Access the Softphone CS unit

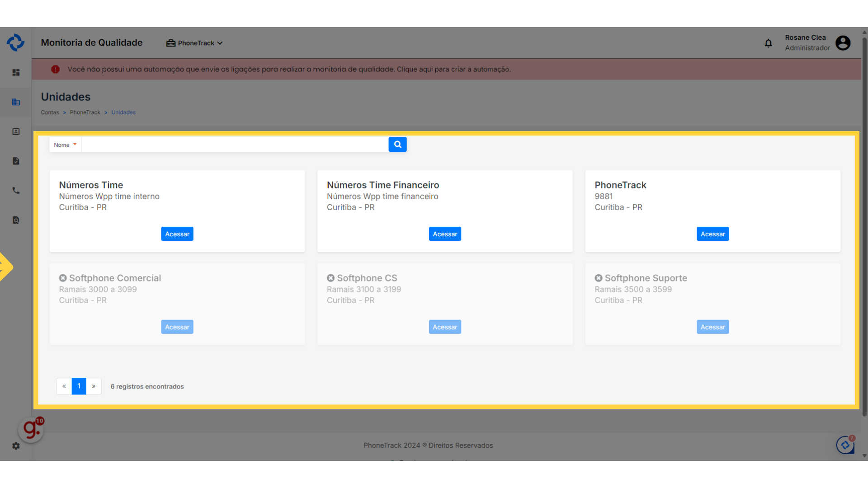445,327
